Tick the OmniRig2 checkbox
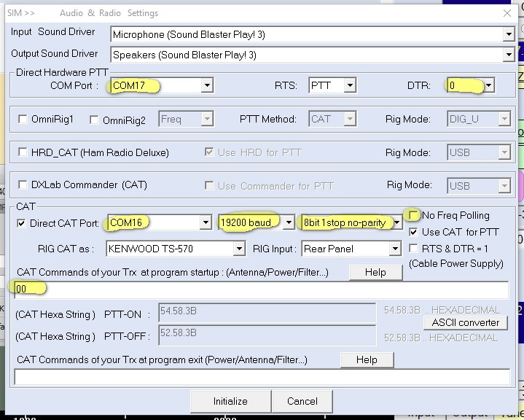524x420 pixels. (x=94, y=120)
